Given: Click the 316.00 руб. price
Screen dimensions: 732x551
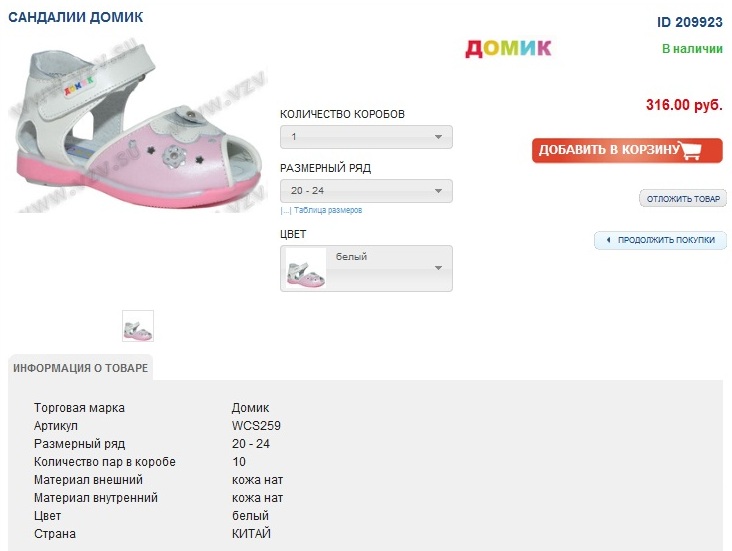Looking at the screenshot, I should pos(684,104).
